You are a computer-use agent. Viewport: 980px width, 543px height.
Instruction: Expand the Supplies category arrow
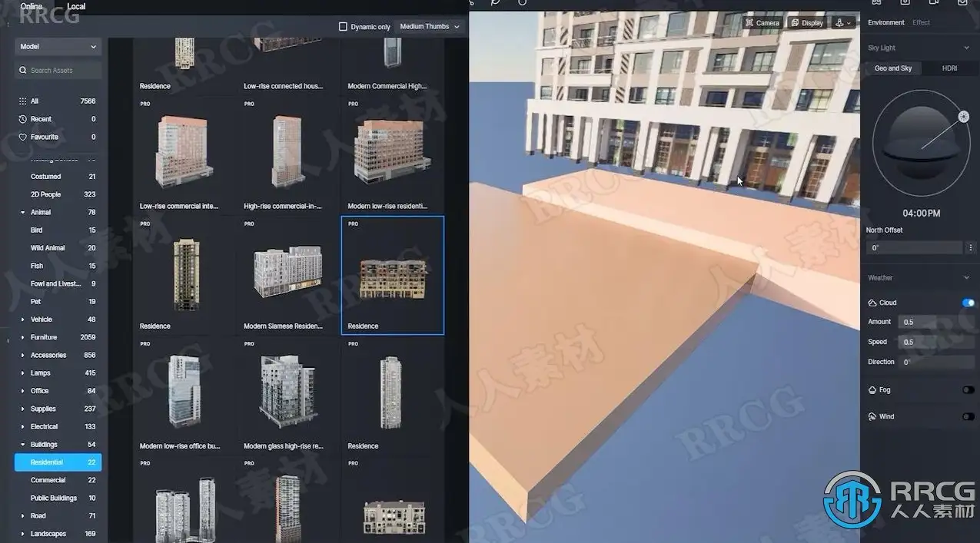[x=22, y=409]
